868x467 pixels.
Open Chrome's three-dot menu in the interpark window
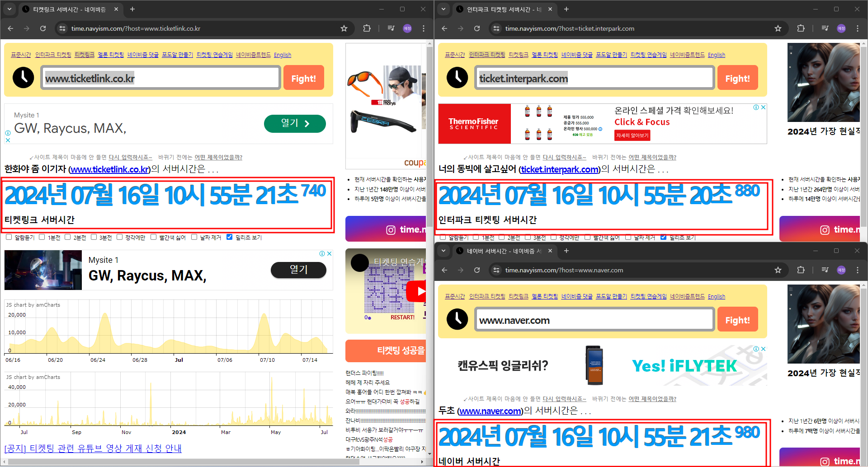point(858,28)
